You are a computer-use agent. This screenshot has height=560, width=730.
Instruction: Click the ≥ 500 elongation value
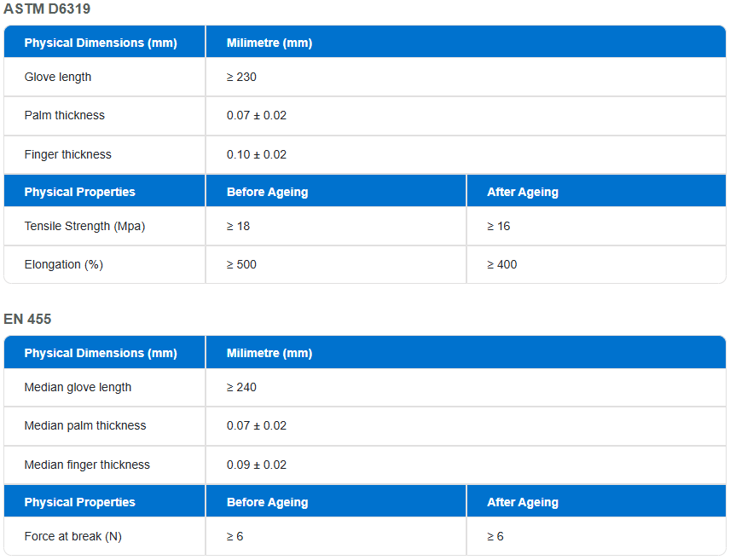tap(241, 264)
